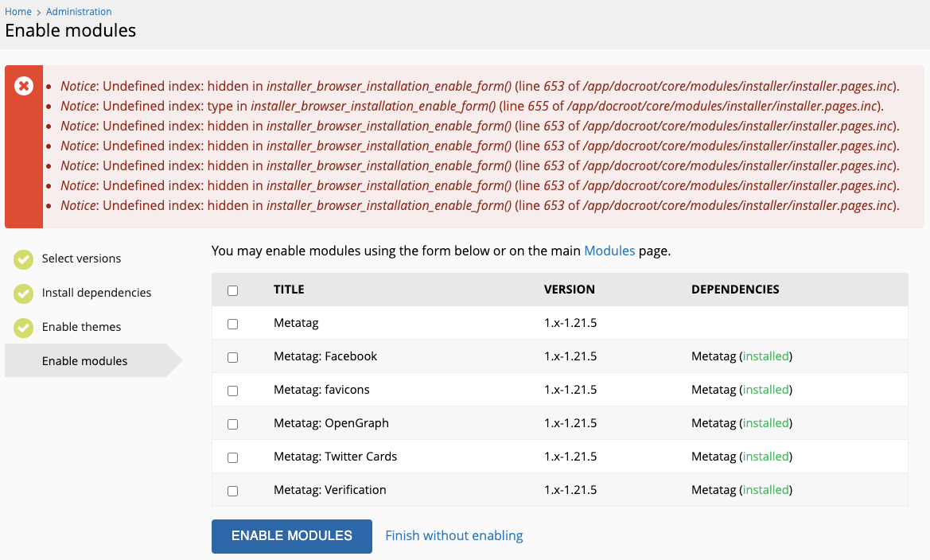
Task: Click the first 'Undefined index: hidden' notice
Action: coord(480,87)
